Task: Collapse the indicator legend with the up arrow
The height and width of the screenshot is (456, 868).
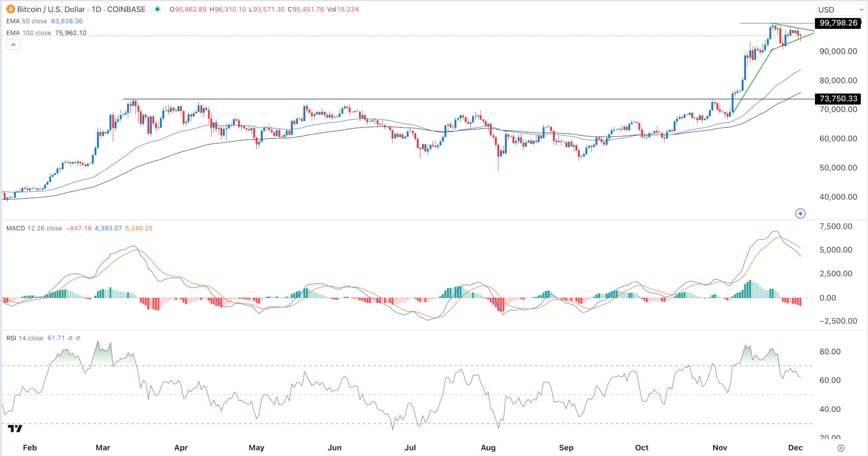Action: point(14,45)
